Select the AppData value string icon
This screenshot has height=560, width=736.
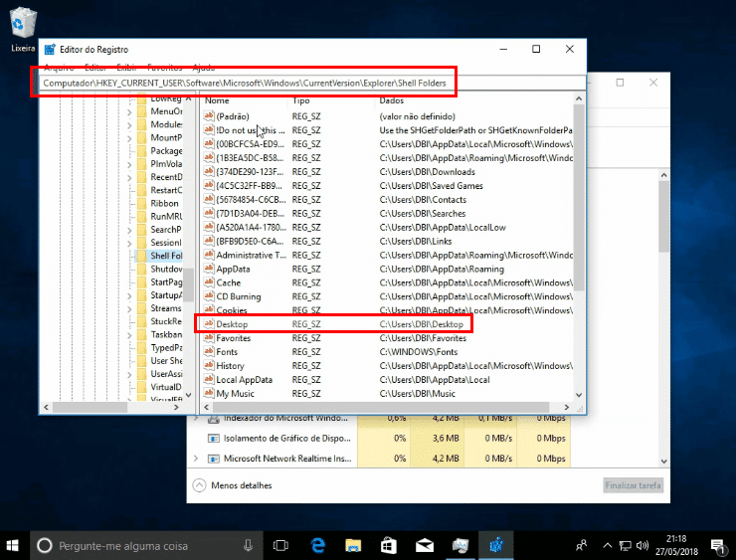[209, 269]
